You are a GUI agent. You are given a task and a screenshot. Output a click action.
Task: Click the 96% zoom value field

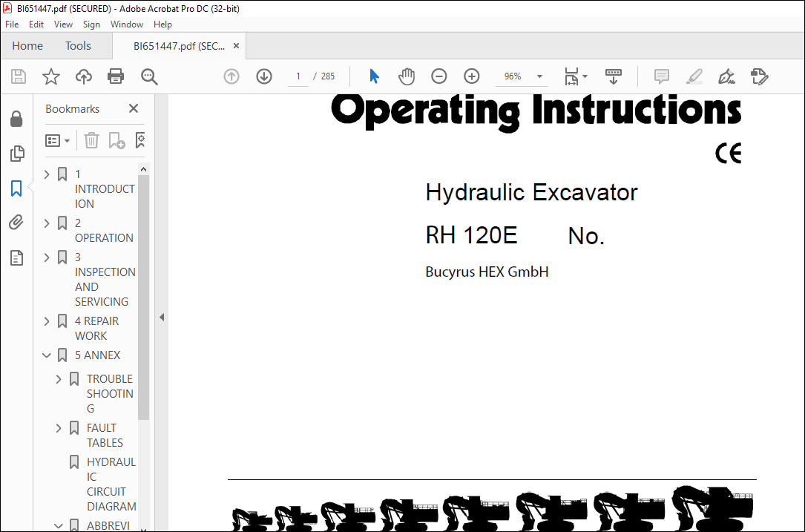click(513, 76)
